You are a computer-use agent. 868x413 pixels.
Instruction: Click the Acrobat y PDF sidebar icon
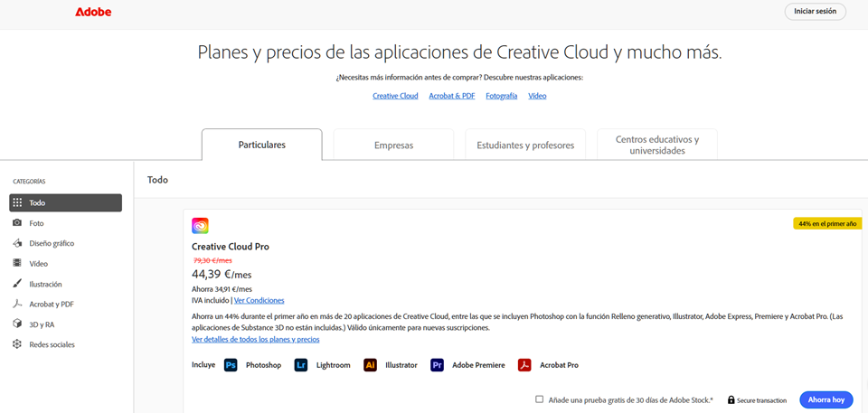click(18, 304)
